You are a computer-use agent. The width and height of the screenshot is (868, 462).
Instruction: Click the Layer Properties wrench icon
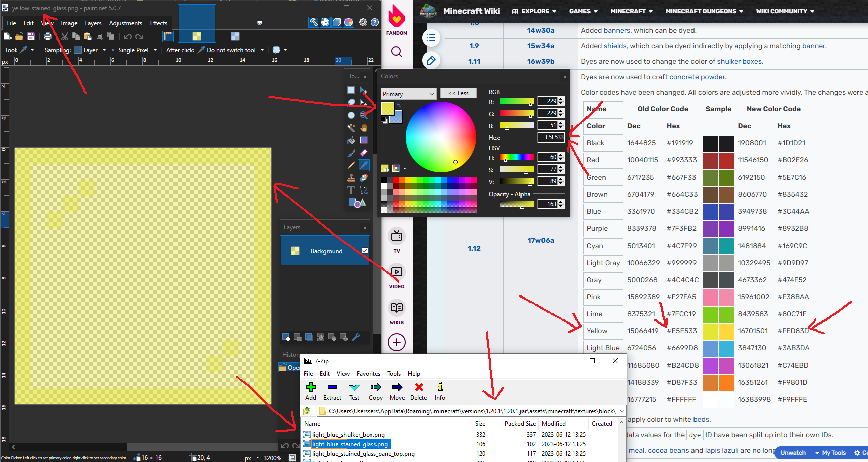pos(356,337)
